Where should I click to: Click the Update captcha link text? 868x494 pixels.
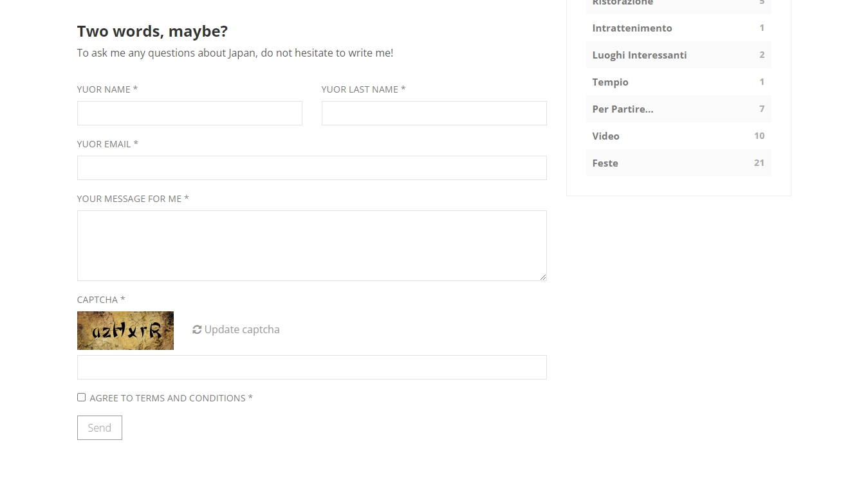click(242, 329)
